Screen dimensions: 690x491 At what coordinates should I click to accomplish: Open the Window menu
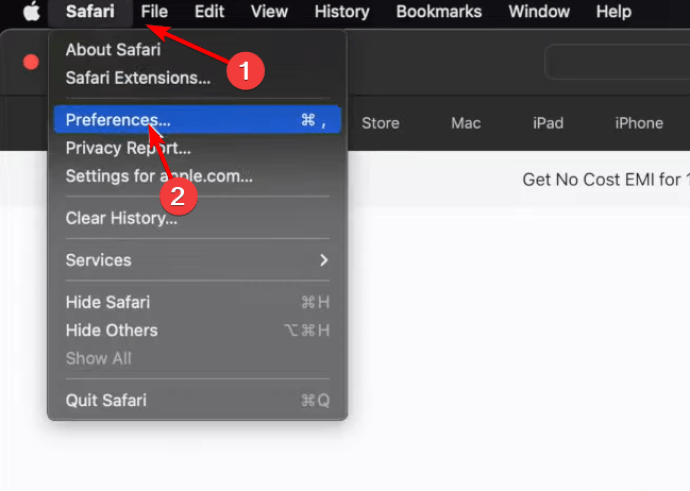[x=539, y=11]
